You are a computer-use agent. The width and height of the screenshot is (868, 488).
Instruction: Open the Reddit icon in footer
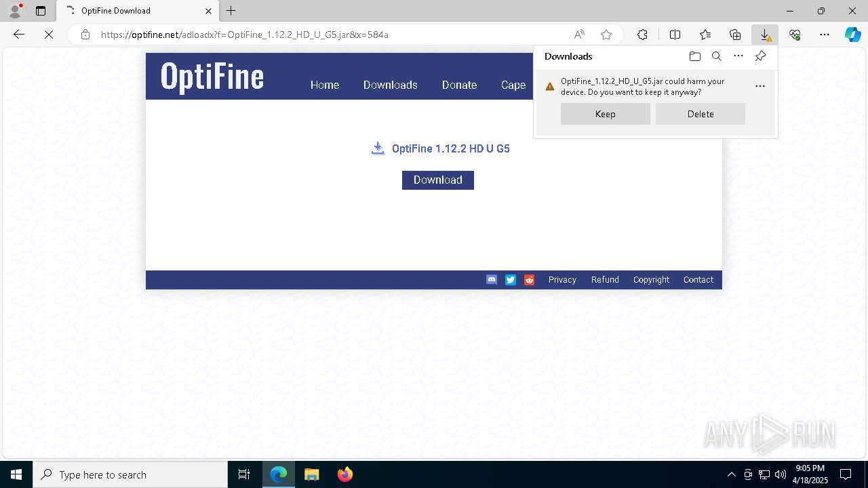pyautogui.click(x=530, y=280)
